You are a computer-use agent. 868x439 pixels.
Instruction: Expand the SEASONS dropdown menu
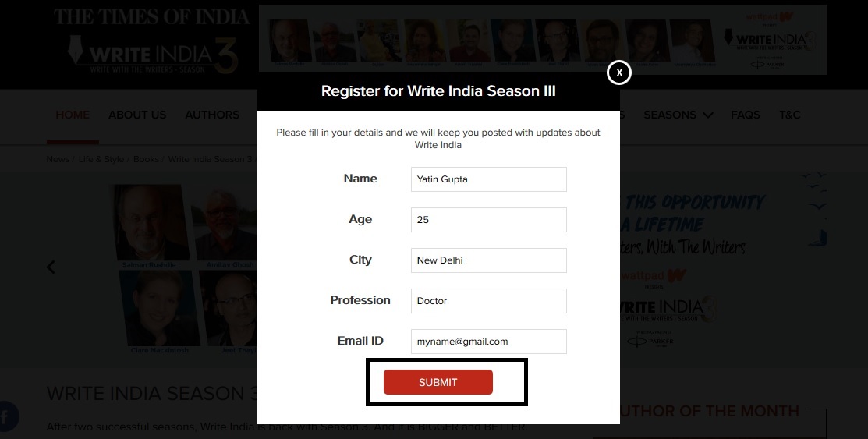pyautogui.click(x=678, y=115)
